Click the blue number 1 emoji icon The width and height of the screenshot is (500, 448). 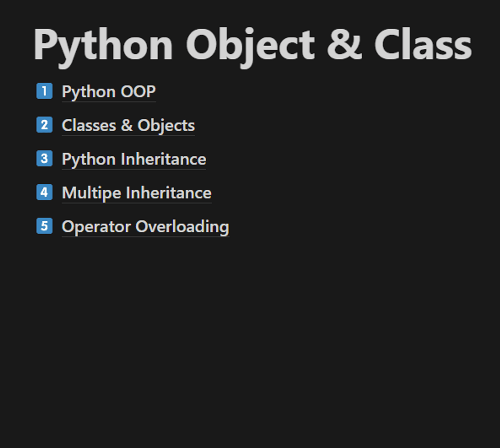pyautogui.click(x=45, y=91)
